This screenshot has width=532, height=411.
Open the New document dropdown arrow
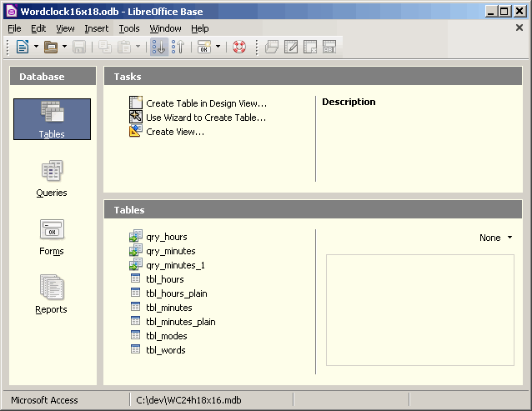click(36, 47)
